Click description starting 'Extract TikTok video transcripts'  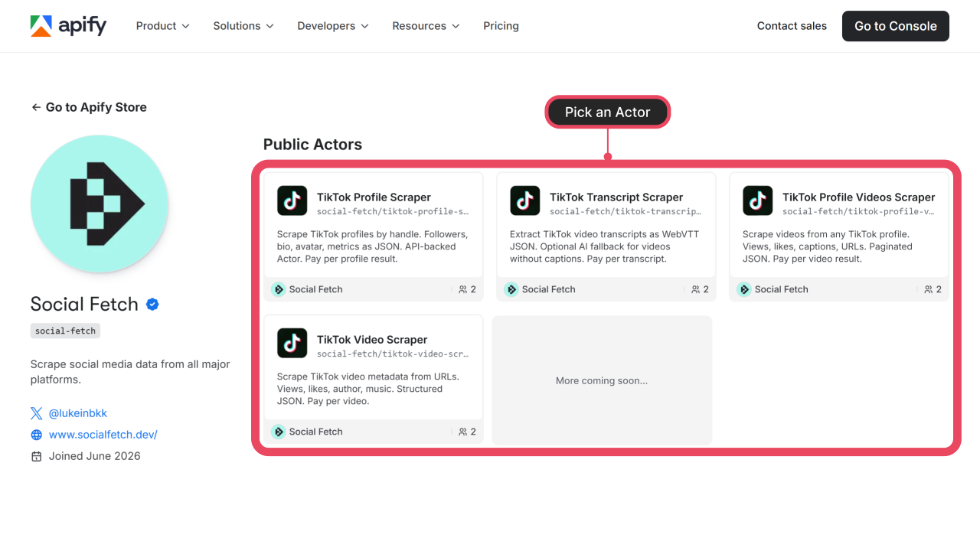[605, 246]
